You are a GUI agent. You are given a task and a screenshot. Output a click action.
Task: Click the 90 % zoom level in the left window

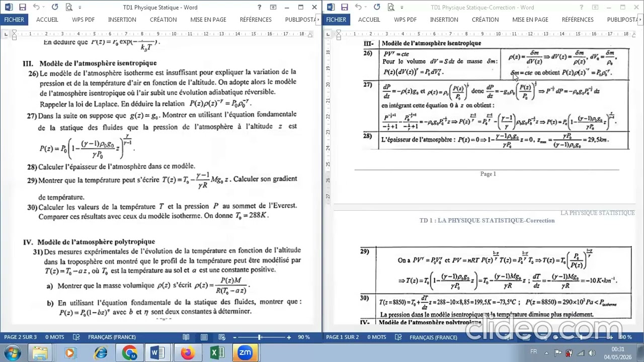pos(304,337)
